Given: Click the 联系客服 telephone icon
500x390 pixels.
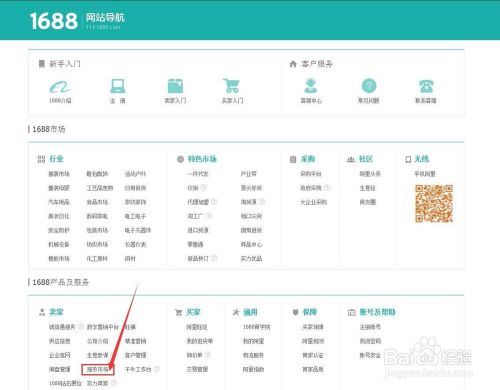Looking at the screenshot, I should (426, 86).
